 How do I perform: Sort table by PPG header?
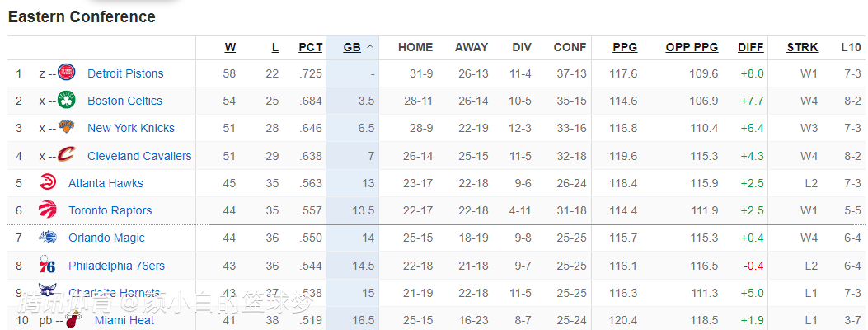(625, 47)
